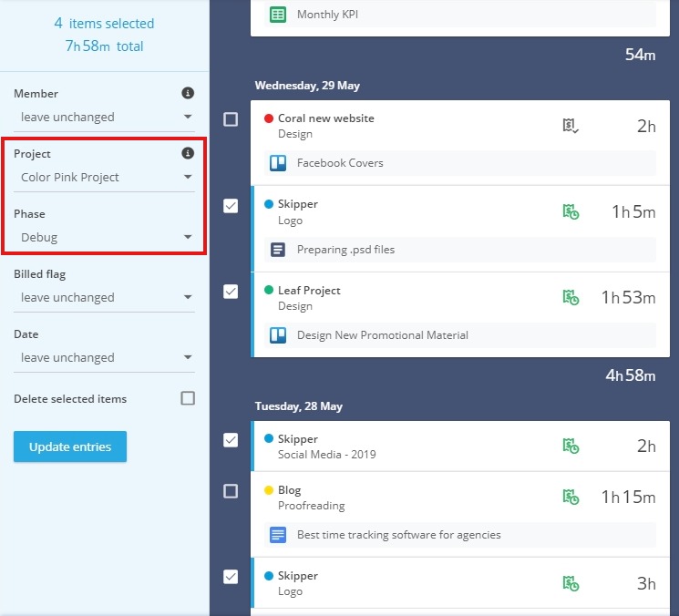Click the document icon beside Best time tracking

click(278, 535)
